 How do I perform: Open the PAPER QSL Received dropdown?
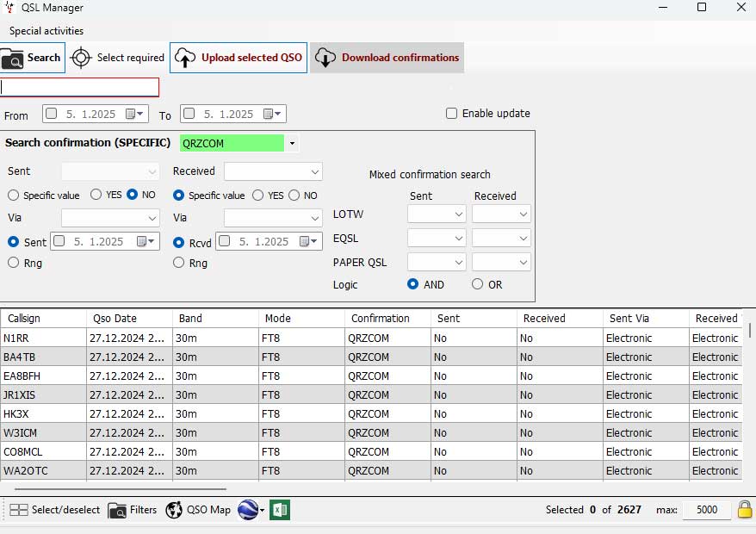(501, 262)
